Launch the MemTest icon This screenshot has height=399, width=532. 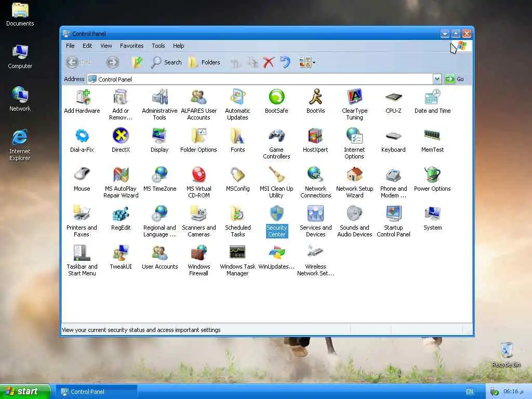coord(433,140)
